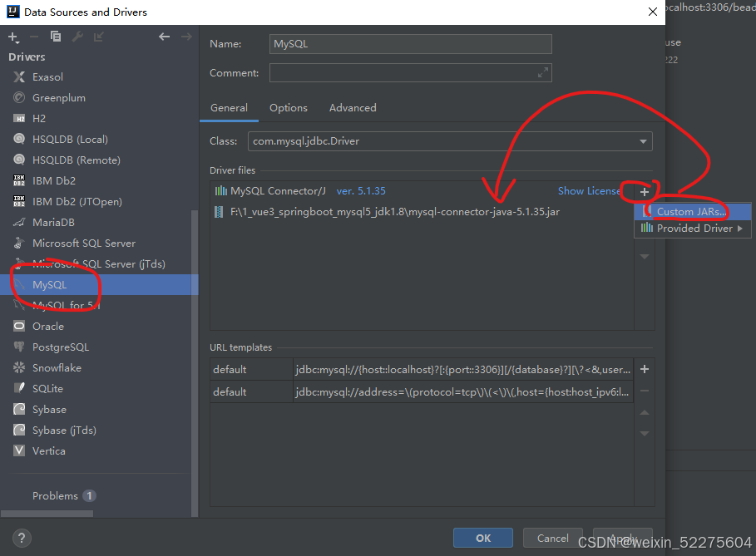
Task: Go forward with the right arrow
Action: [x=186, y=37]
